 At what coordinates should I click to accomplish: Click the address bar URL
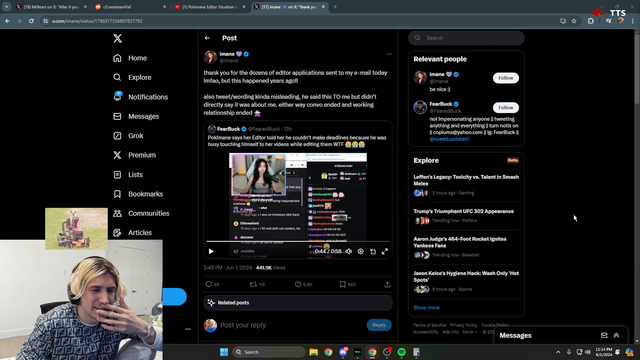(97, 21)
